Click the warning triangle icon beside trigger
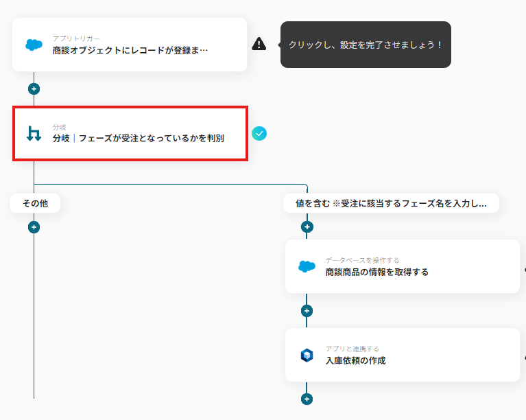 click(x=259, y=44)
